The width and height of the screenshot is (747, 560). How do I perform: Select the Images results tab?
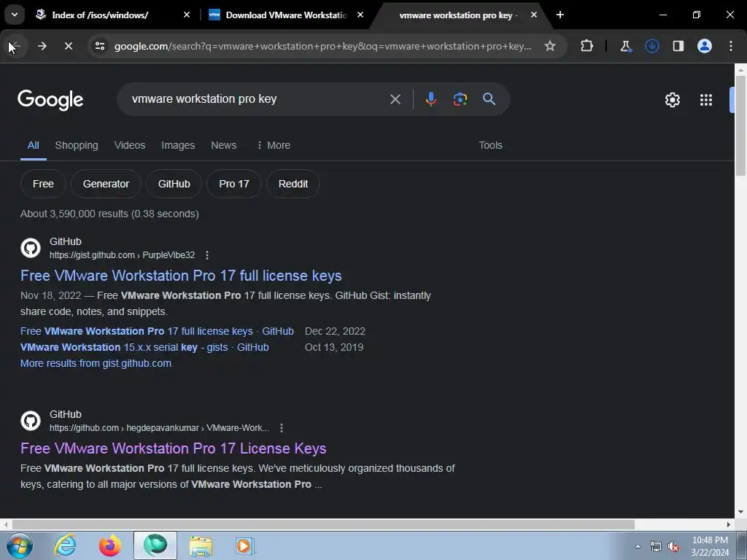[178, 145]
